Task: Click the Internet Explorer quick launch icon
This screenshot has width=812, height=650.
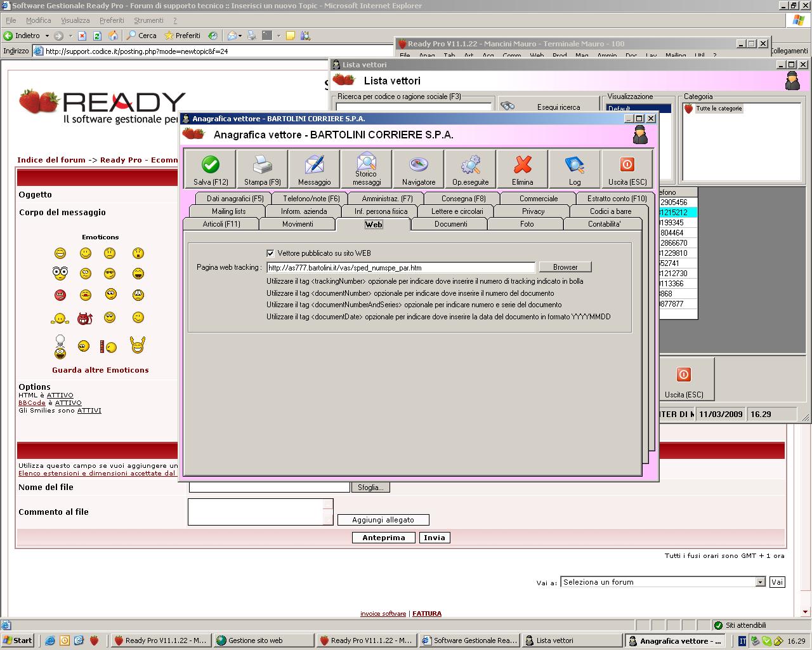Action: pyautogui.click(x=50, y=640)
